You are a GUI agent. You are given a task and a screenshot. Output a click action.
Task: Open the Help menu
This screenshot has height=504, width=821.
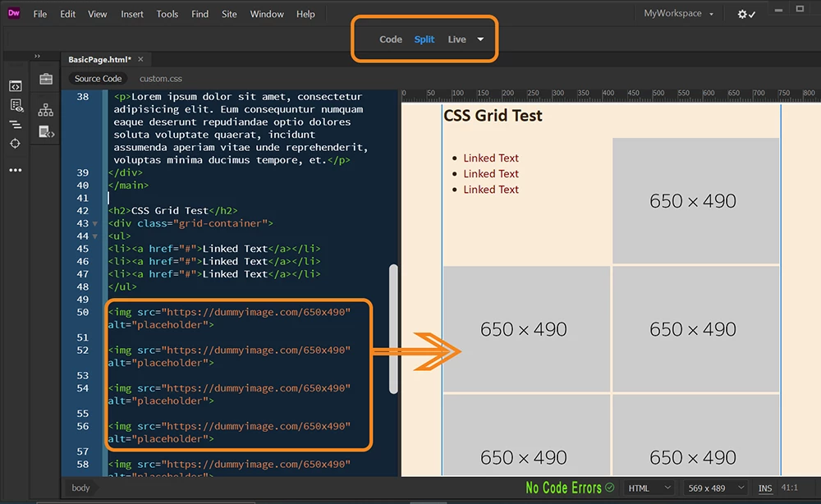305,14
